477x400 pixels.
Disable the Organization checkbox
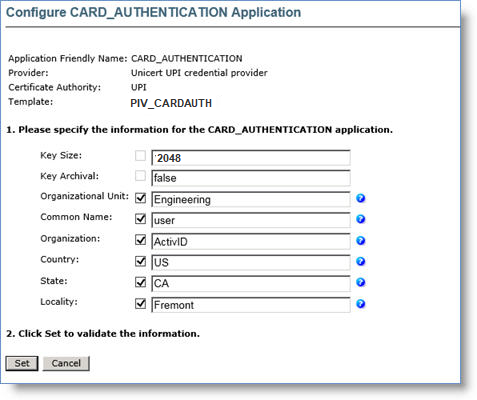tap(140, 240)
